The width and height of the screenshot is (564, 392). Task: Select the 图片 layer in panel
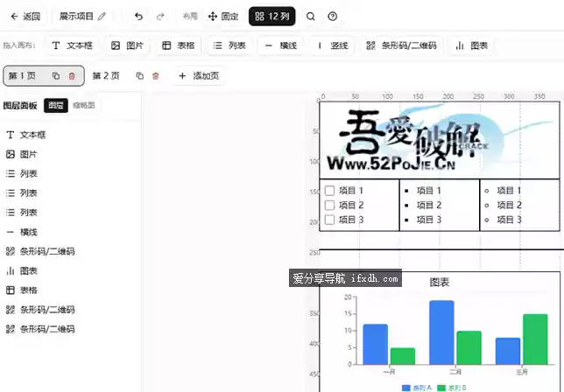click(x=70, y=155)
